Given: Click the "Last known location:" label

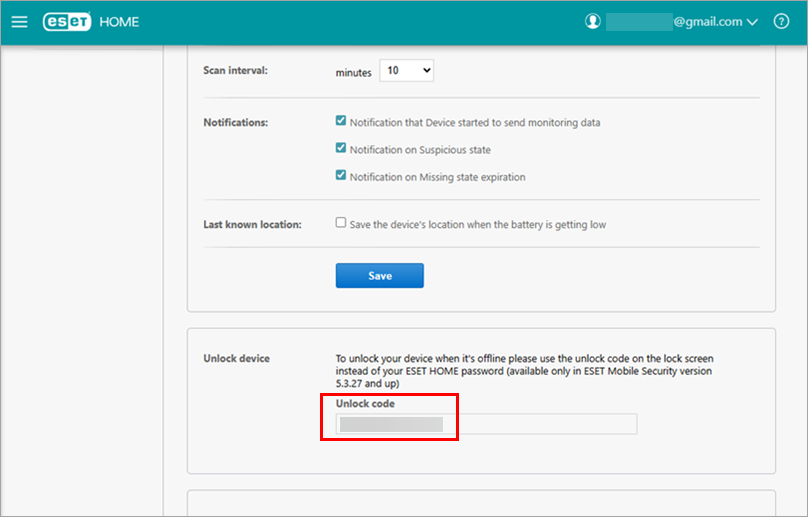Looking at the screenshot, I should click(x=252, y=224).
